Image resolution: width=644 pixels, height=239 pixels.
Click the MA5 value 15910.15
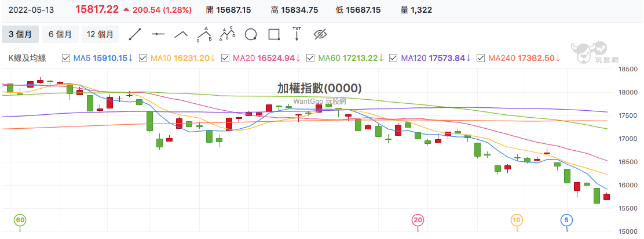tap(110, 58)
